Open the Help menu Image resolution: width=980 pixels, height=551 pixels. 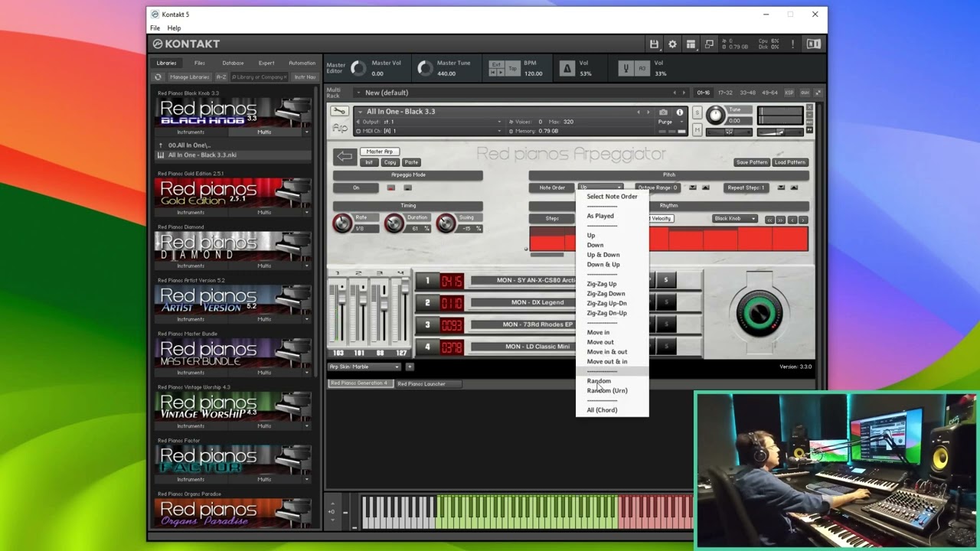tap(174, 28)
